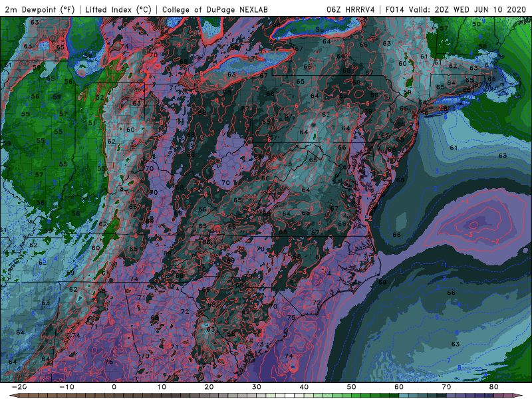Screen dimensions: 532x399
Task: Click the right arrow end of the color bar
Action: pyautogui.click(x=518, y=396)
